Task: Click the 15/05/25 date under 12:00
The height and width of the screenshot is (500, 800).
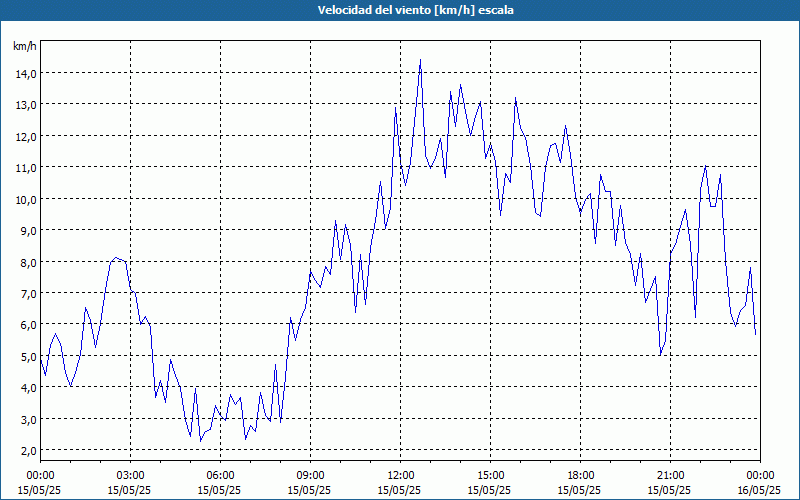Action: coord(399,490)
